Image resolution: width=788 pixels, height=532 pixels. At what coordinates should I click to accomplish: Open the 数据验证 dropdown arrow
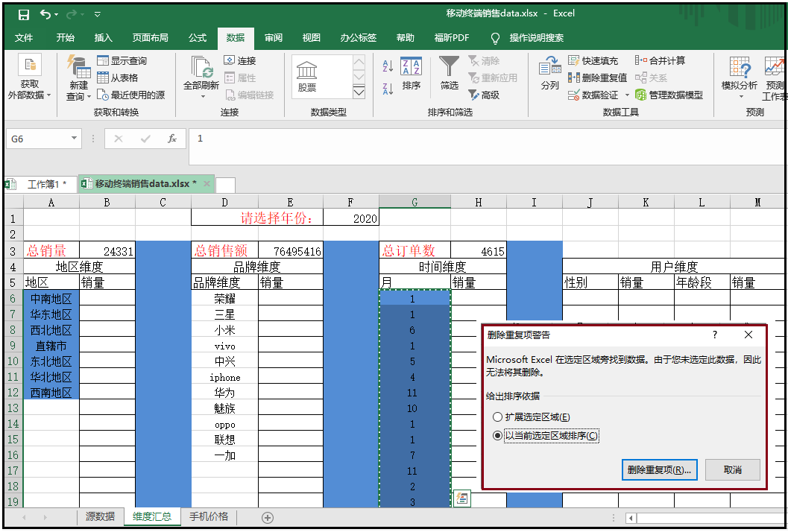point(627,95)
